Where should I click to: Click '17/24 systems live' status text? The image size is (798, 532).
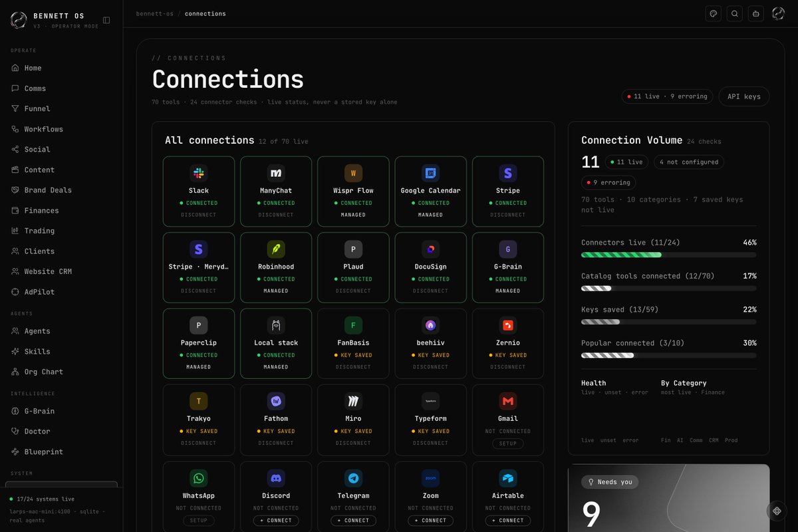tap(45, 499)
